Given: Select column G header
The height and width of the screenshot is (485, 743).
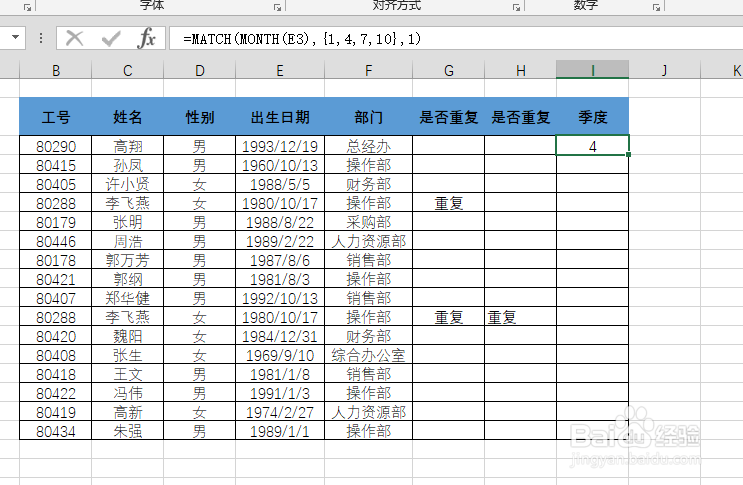Looking at the screenshot, I should [449, 70].
